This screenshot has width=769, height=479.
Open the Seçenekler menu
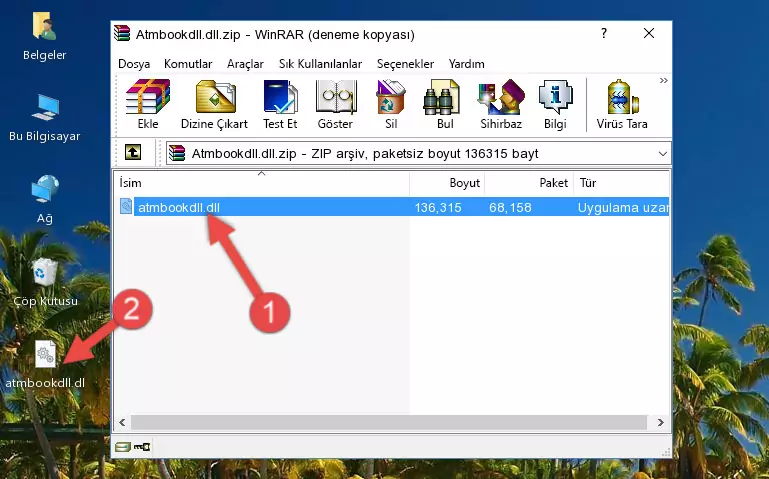[405, 64]
